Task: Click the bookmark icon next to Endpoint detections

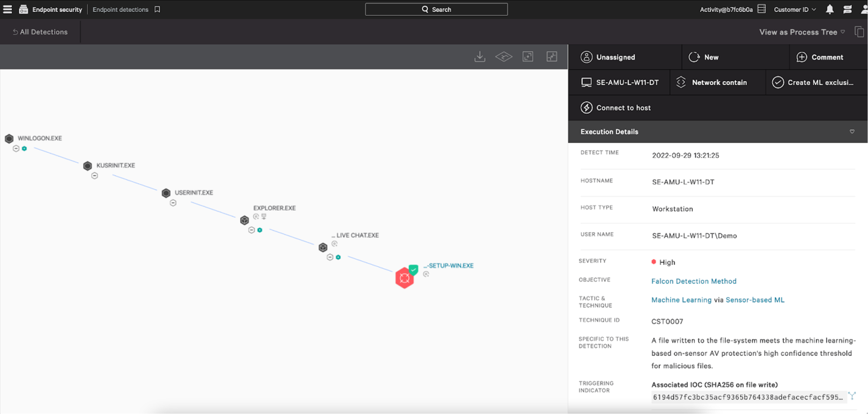Action: [x=156, y=9]
